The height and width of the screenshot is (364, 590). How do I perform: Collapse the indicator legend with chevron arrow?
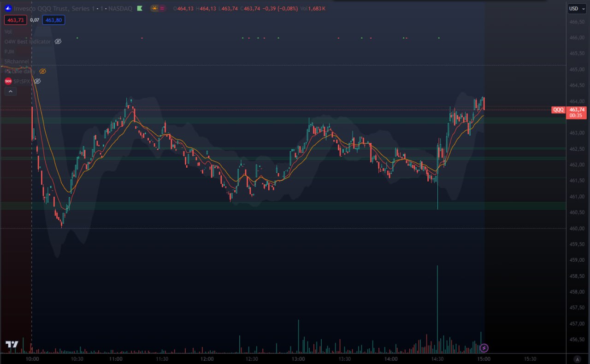(x=10, y=91)
